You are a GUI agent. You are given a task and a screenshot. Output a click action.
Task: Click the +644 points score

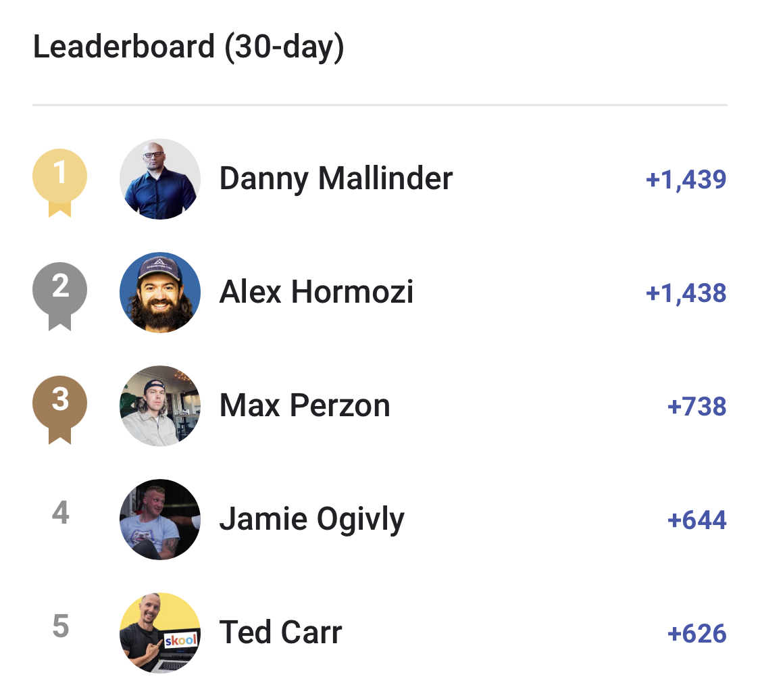696,520
